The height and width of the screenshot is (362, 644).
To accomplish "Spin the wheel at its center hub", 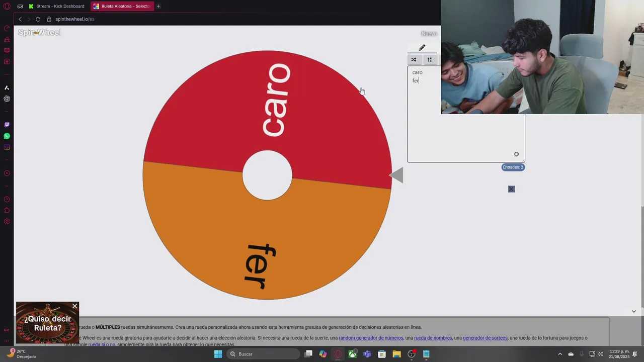I will 267,175.
